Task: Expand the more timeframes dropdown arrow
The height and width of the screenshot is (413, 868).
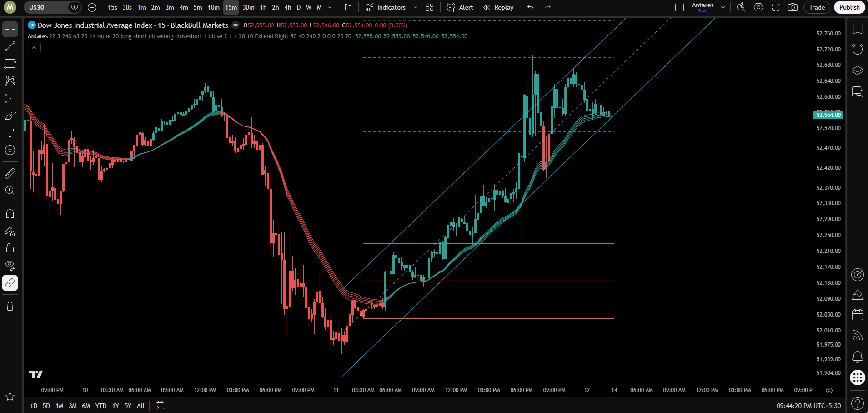Action: [330, 7]
